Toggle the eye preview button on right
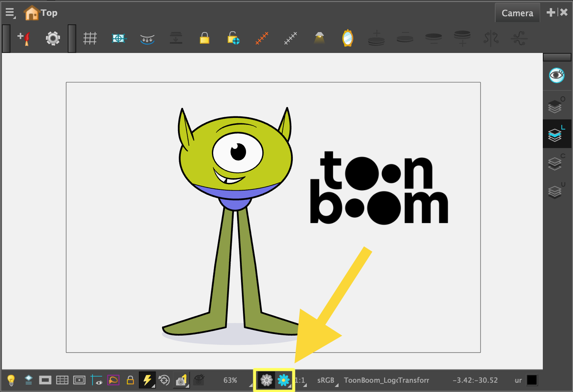Viewport: 573px width, 392px height. click(556, 75)
